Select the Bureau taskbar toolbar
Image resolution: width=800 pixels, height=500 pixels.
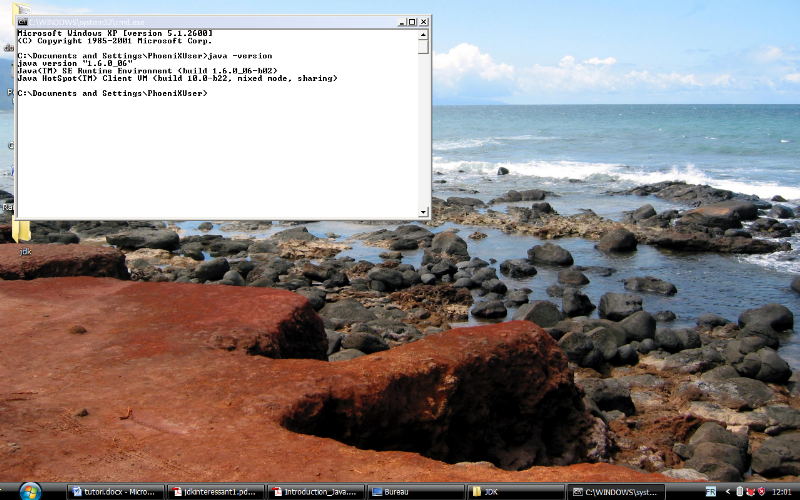pos(414,492)
